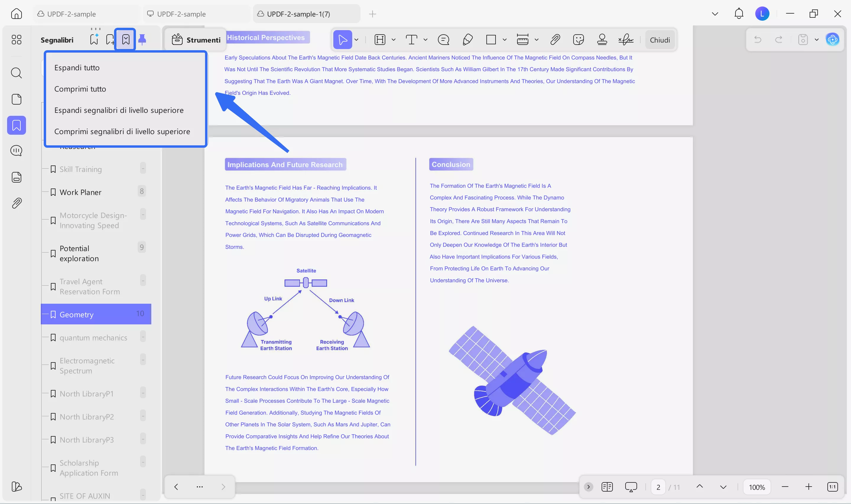The image size is (851, 504).
Task: Open a new tab with the plus button
Action: click(x=373, y=14)
